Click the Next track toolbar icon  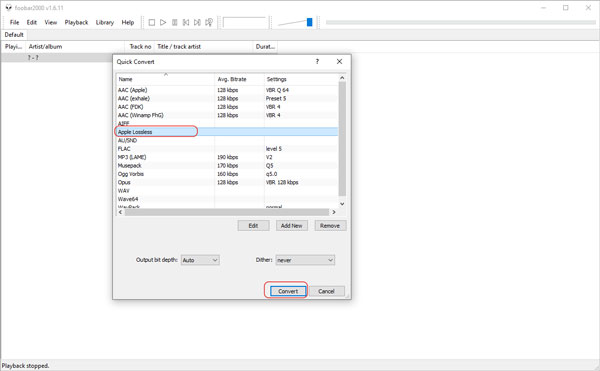pos(197,23)
